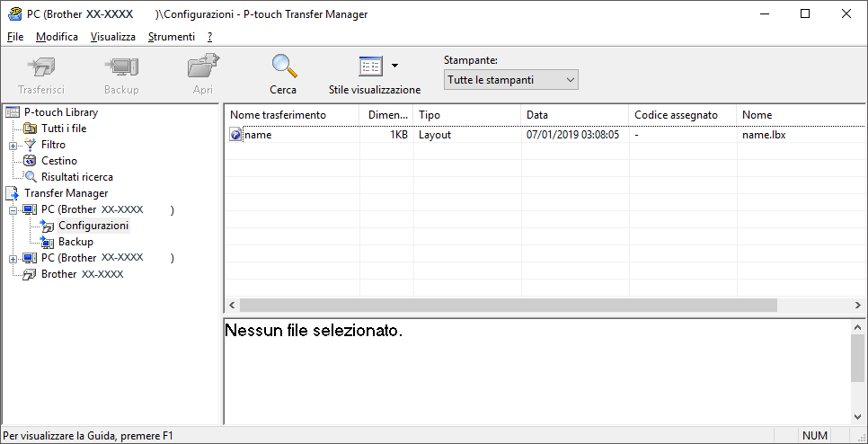The height and width of the screenshot is (444, 868).
Task: Click the Cestino bin icon
Action: 31,161
